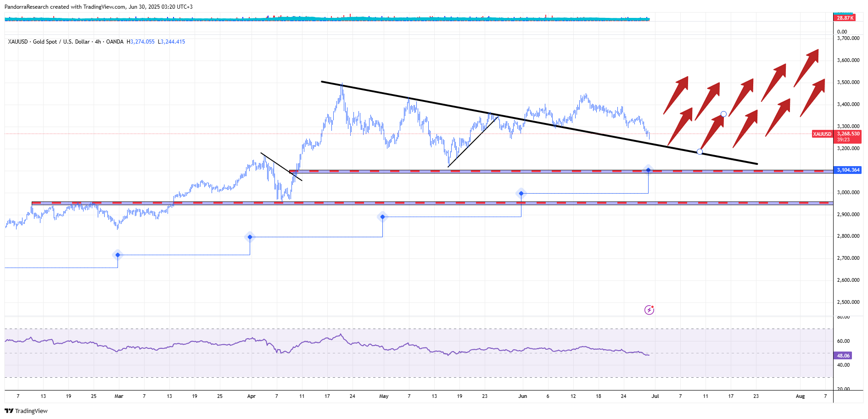Click the 2,800.000 price axis label
The width and height of the screenshot is (868, 419).
(848, 236)
